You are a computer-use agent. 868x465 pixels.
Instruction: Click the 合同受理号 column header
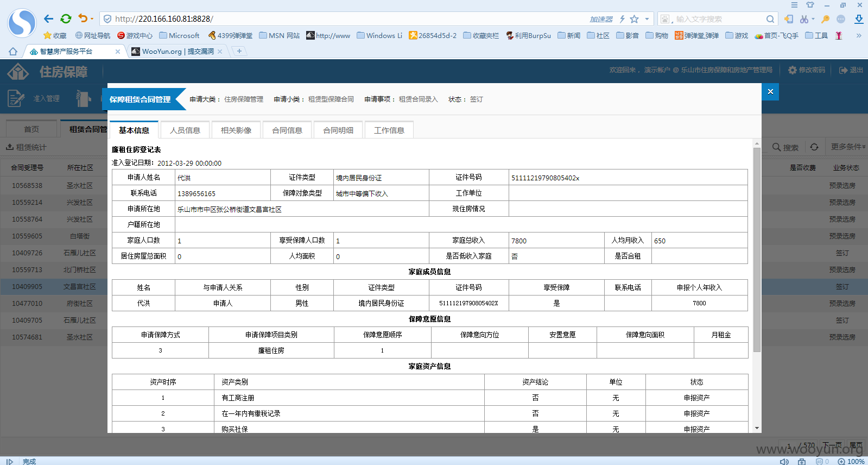pos(27,168)
